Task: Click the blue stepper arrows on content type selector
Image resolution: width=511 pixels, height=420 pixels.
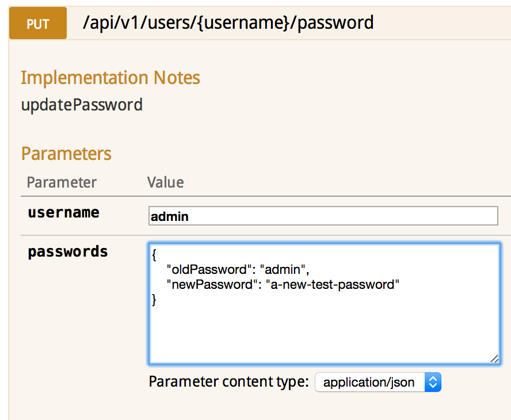Action: coord(433,382)
